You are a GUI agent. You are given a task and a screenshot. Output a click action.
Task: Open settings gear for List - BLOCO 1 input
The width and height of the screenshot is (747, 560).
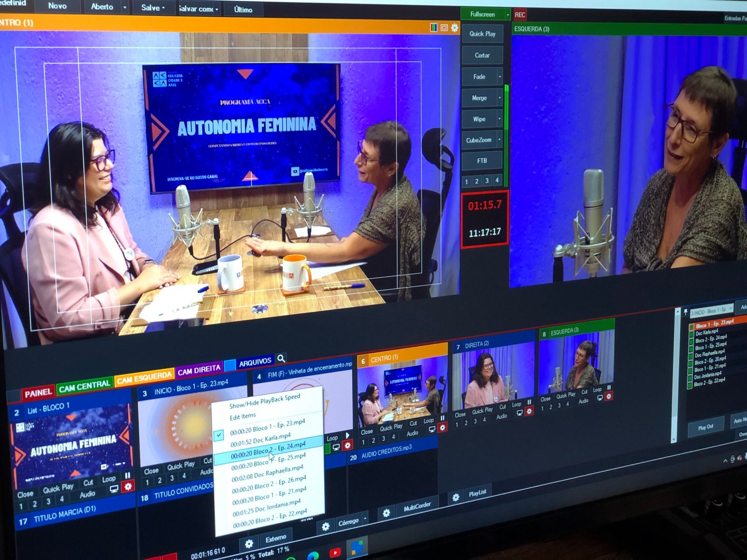(x=127, y=486)
